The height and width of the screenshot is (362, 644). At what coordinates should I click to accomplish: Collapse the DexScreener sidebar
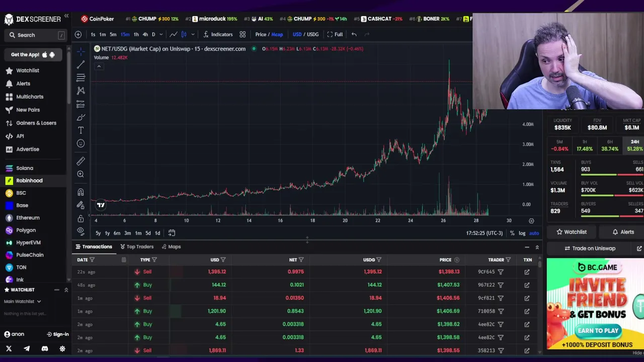click(x=66, y=17)
